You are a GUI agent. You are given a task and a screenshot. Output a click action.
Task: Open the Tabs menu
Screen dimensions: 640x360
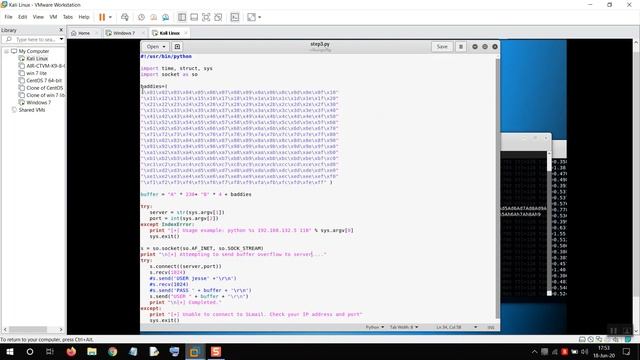coord(68,17)
